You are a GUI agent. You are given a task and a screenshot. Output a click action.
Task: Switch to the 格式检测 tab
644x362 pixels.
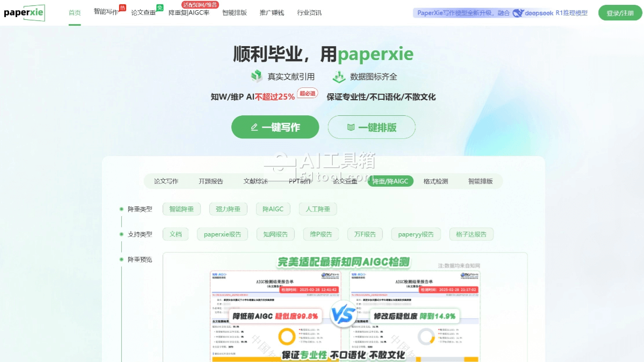click(435, 181)
